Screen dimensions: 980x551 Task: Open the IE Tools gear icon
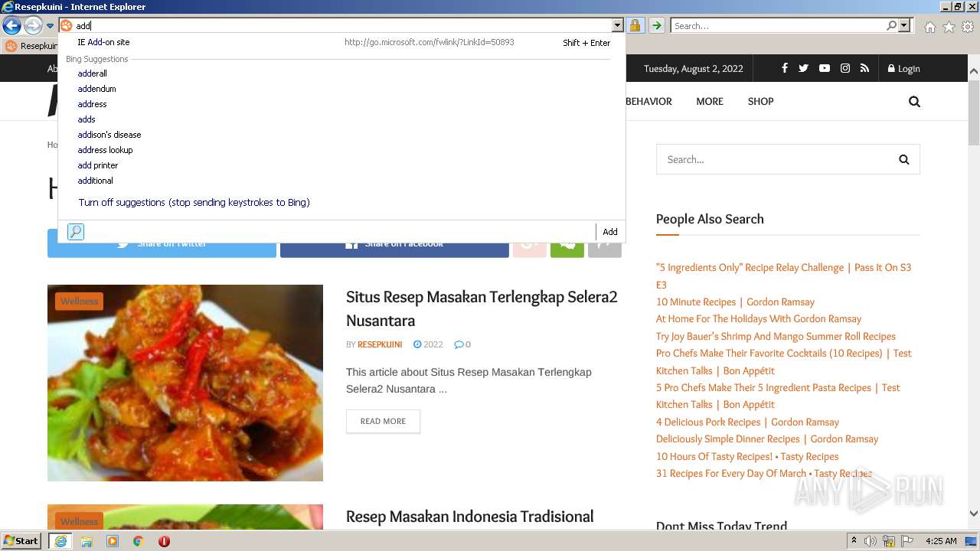point(968,27)
